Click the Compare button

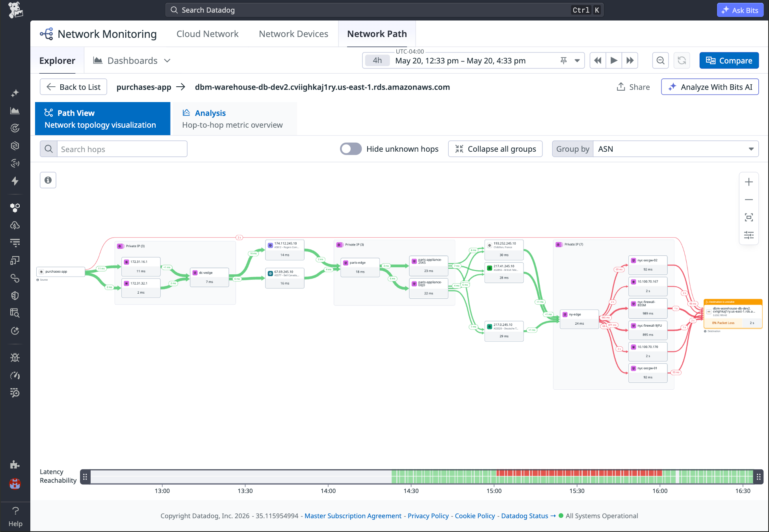[729, 61]
